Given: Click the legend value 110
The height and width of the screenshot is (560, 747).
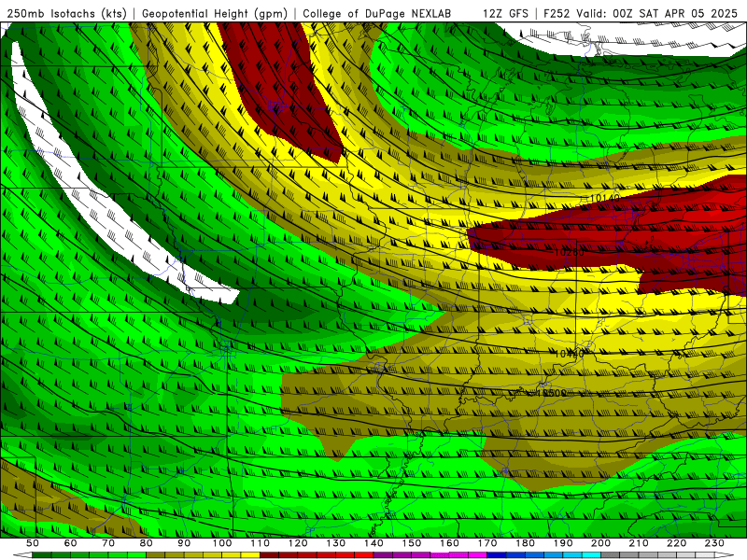Looking at the screenshot, I should (x=260, y=543).
